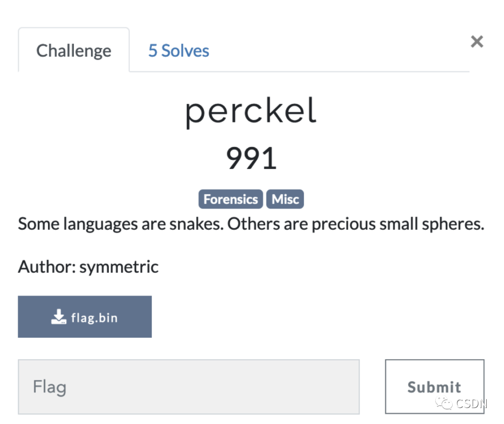Click the phrase precious small spheres
The height and width of the screenshot is (424, 504).
(398, 225)
